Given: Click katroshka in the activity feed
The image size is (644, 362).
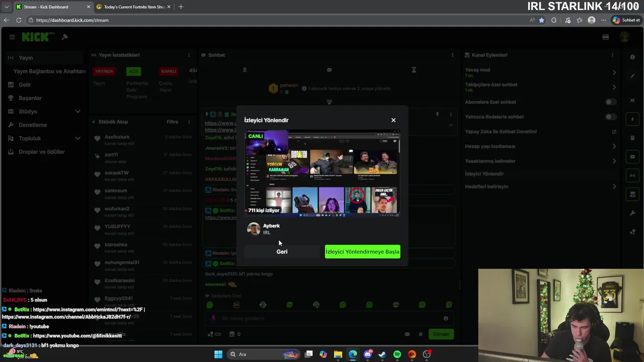Looking at the screenshot, I should [116, 245].
